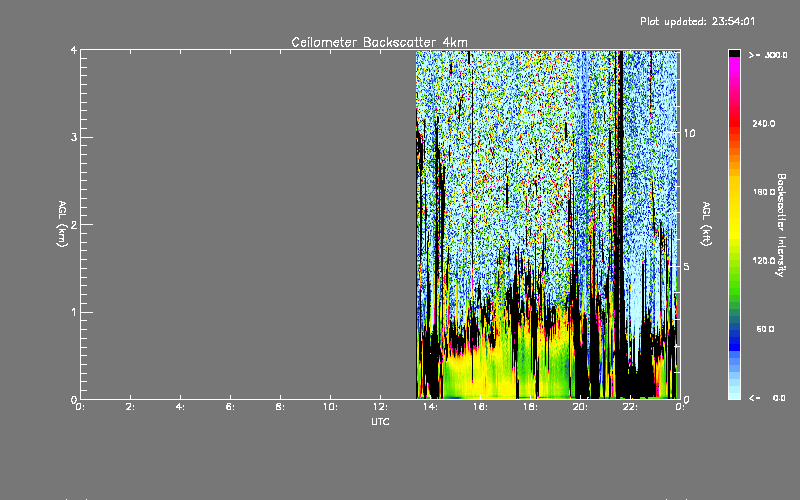This screenshot has width=800, height=500.
Task: Click the "AGL (kft)" right axis label
Action: (707, 224)
